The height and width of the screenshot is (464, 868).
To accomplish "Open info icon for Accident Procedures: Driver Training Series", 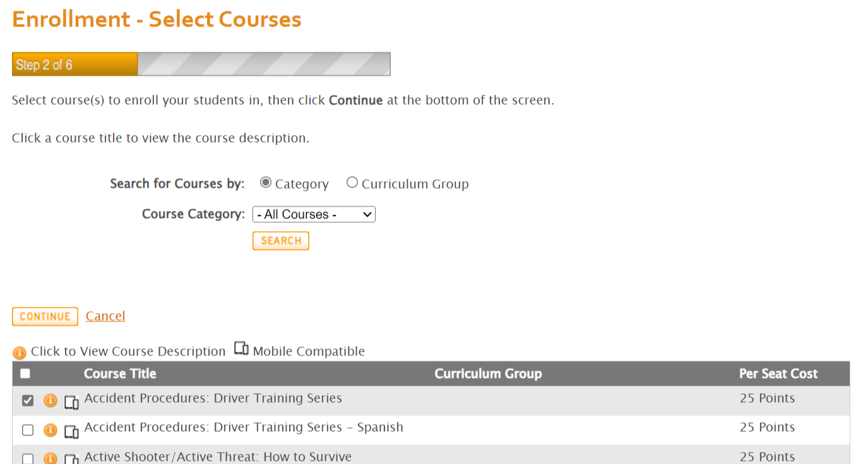I will tap(51, 400).
